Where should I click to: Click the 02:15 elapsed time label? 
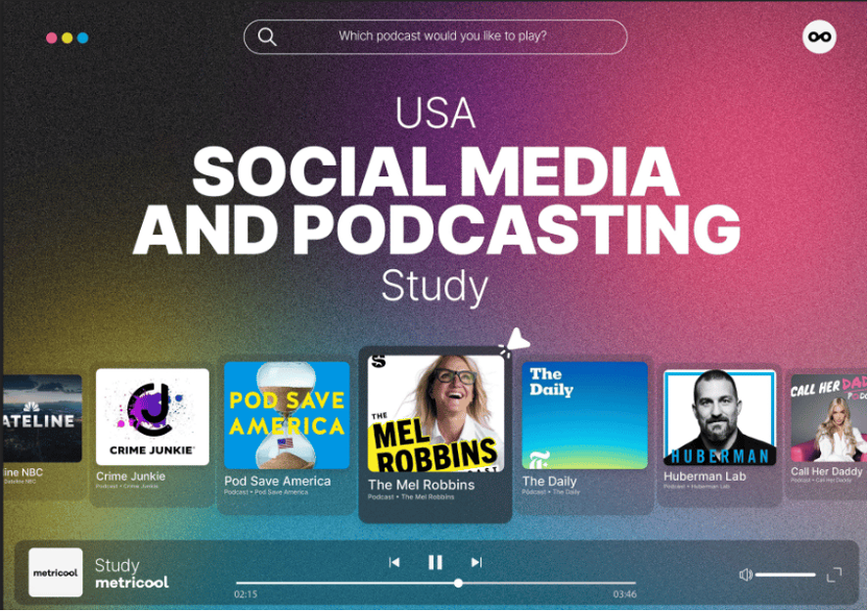246,594
